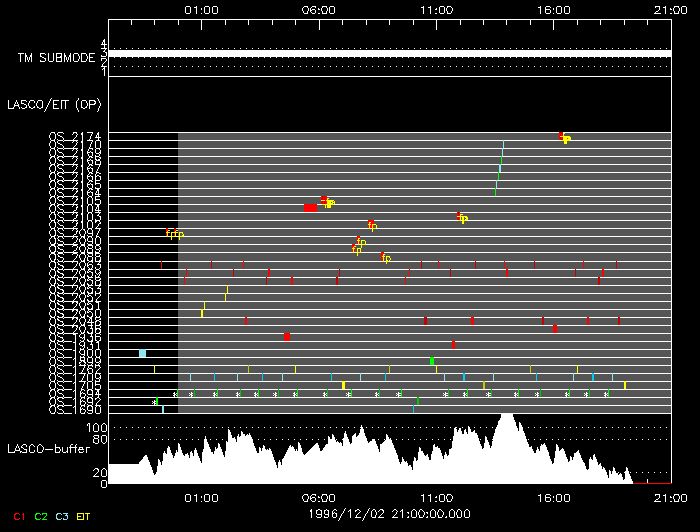
Task: Click the red C1 legend label
Action: (17, 517)
